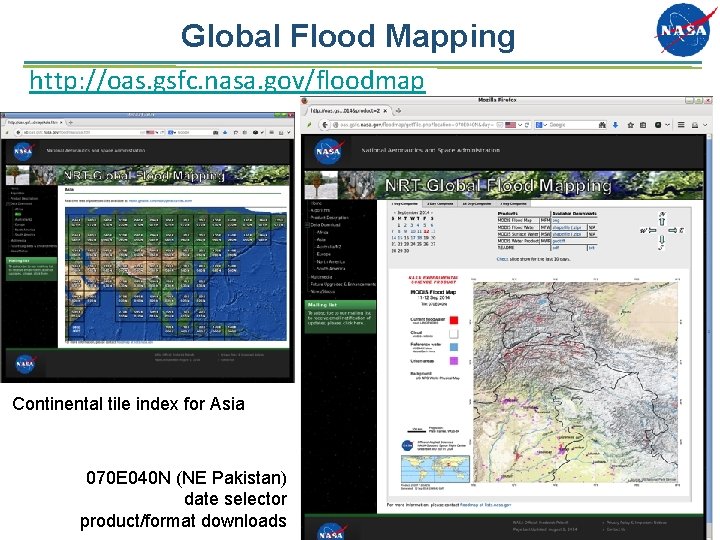
Task: Download geotiff for MODIS Water Product
Action: (x=559, y=241)
